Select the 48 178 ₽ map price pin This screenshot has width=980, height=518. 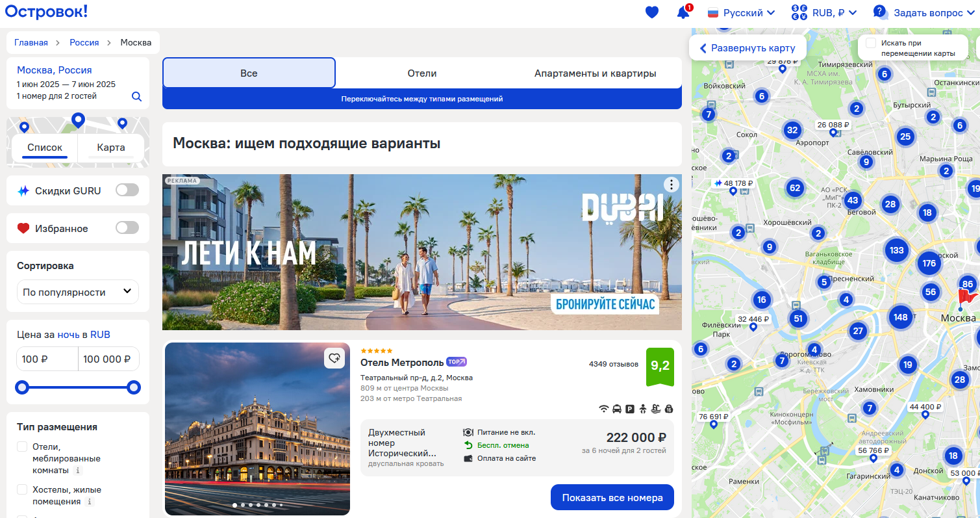point(733,183)
